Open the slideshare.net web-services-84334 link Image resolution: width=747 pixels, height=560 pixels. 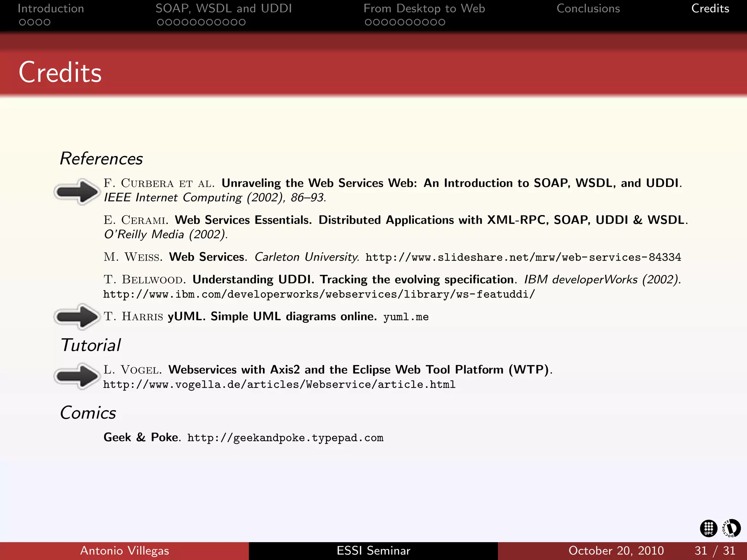tap(523, 257)
